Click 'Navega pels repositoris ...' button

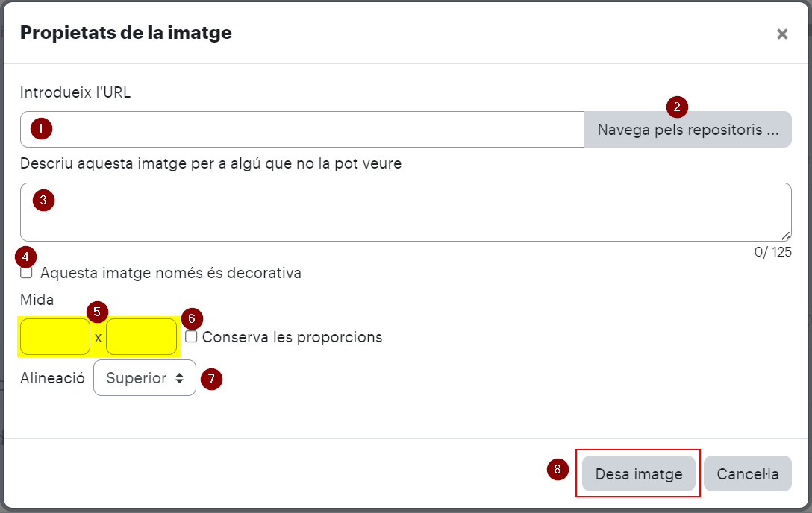coord(687,129)
